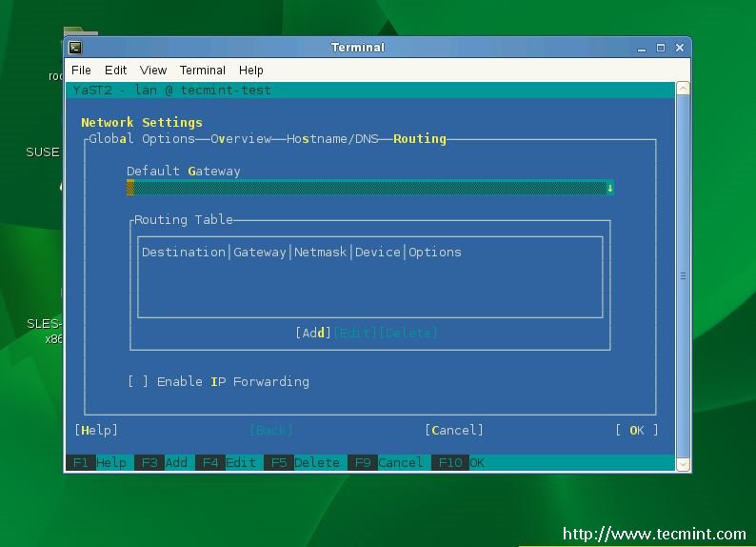Click the Destination column header
Viewport: 756px width, 547px height.
tap(184, 253)
